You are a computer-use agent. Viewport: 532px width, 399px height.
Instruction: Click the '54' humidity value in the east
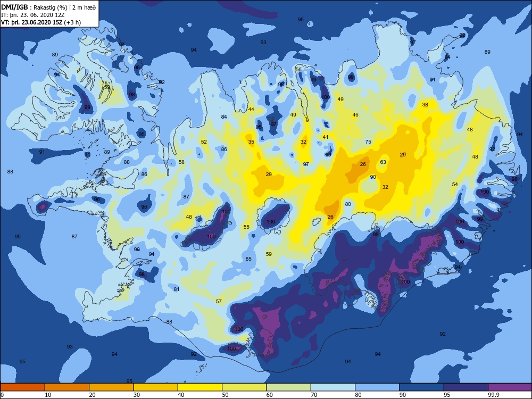455,184
